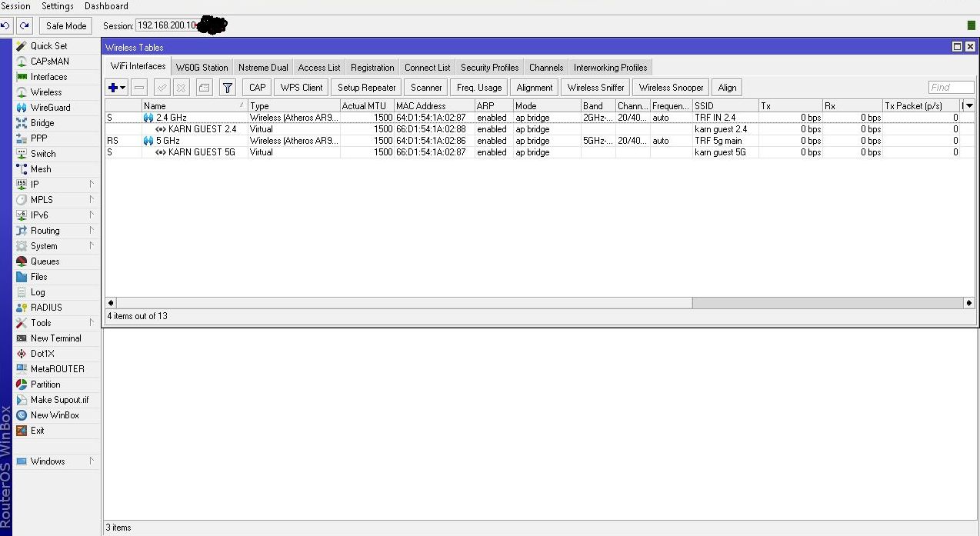Image resolution: width=980 pixels, height=536 pixels.
Task: Click the comment note icon
Action: pyautogui.click(x=204, y=88)
